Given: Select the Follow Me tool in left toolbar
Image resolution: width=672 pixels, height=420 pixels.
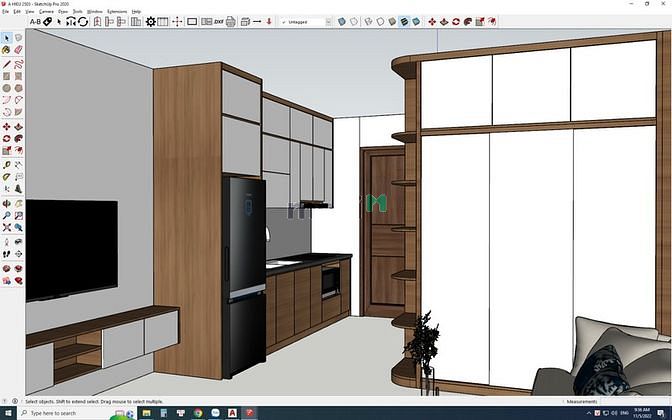Looking at the screenshot, I should 18,139.
